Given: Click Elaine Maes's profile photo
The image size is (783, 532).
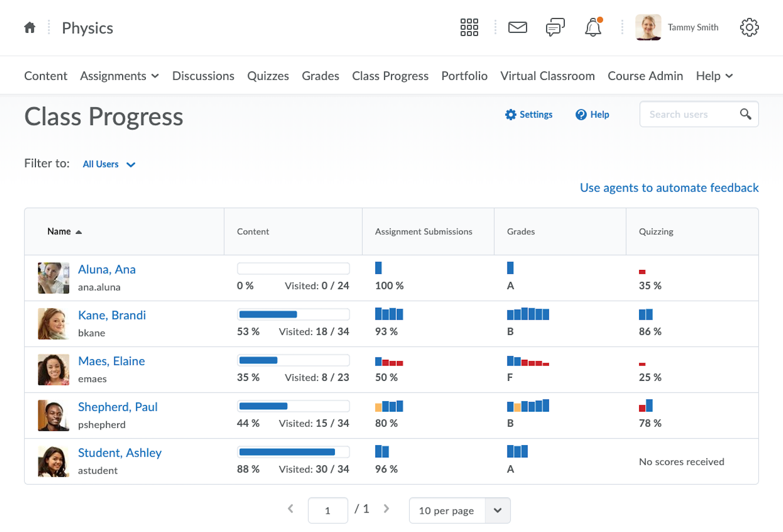Looking at the screenshot, I should [x=54, y=369].
